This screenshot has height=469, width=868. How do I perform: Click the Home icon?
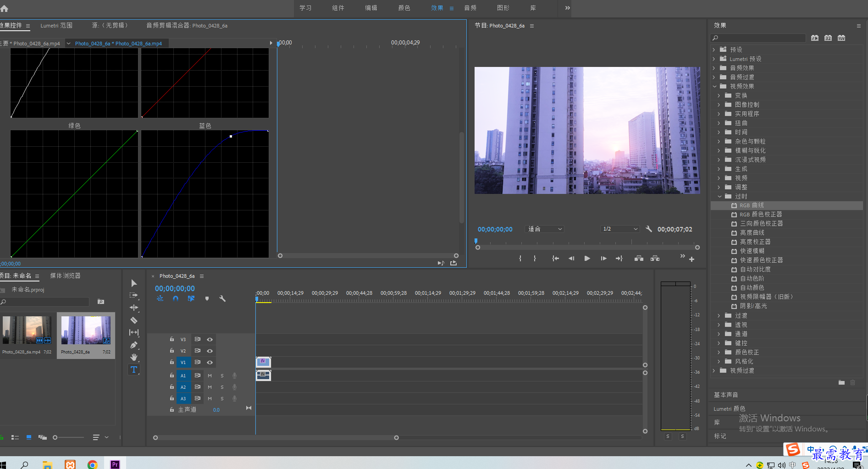5,8
